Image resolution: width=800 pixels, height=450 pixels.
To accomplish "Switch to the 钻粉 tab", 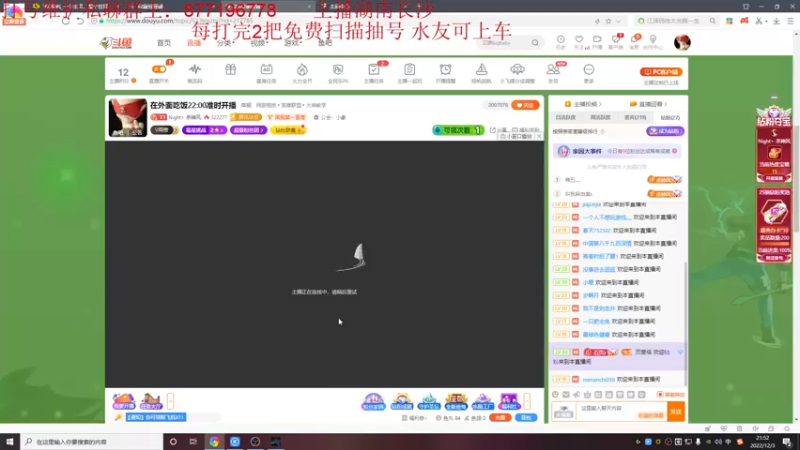I will click(670, 117).
